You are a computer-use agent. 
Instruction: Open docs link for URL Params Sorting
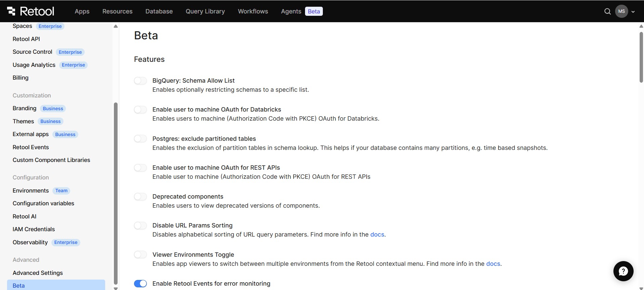pyautogui.click(x=377, y=235)
